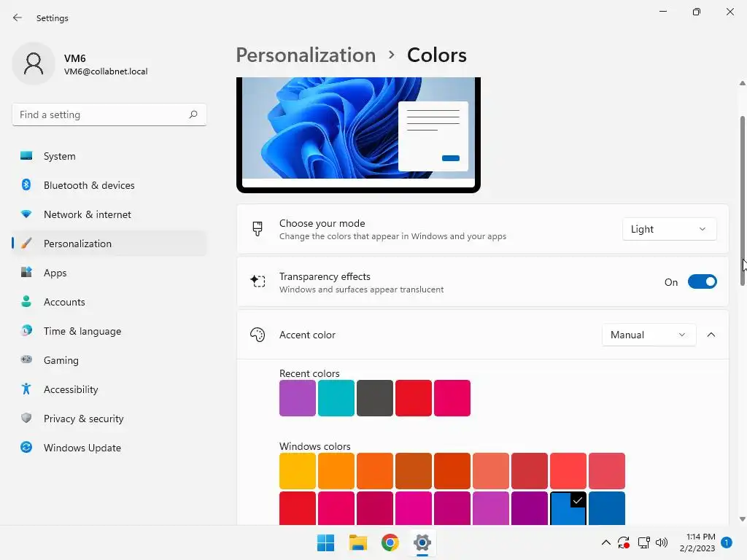Image resolution: width=747 pixels, height=560 pixels.
Task: Open Bluetooth & devices settings
Action: 109,185
